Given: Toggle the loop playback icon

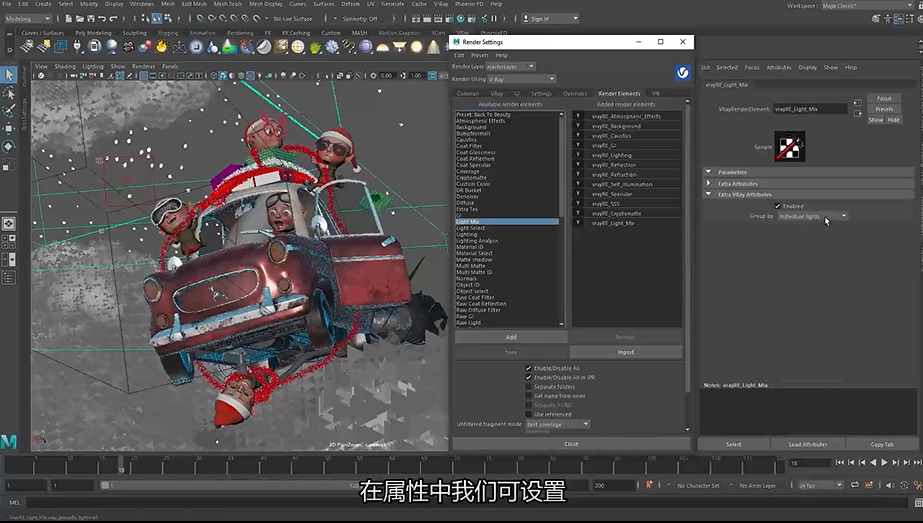Looking at the screenshot, I should (855, 485).
